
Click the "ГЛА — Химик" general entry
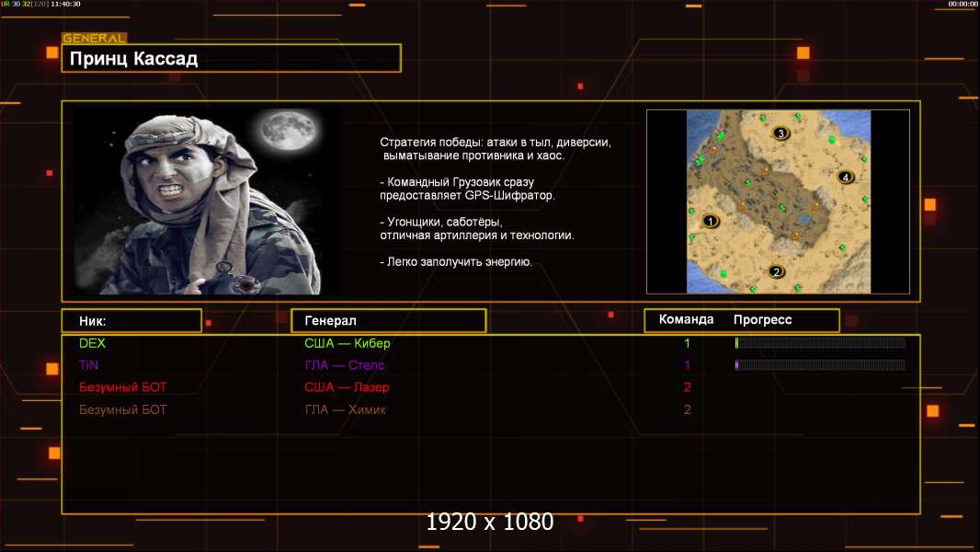345,409
